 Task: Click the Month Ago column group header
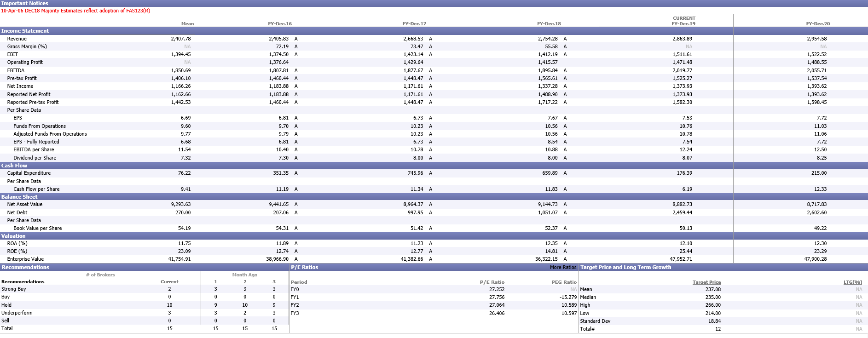click(x=245, y=275)
